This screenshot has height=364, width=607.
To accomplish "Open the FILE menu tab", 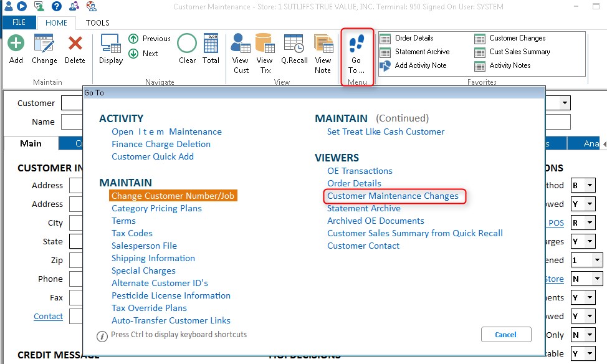I will coord(19,22).
